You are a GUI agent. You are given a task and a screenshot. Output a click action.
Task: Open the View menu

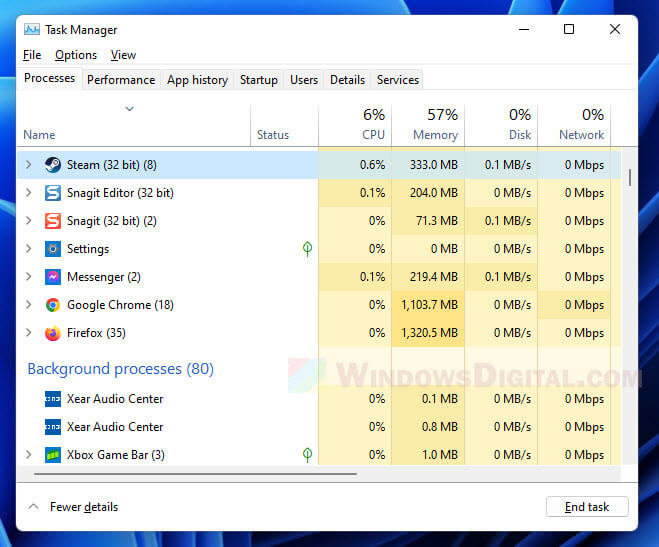coord(123,55)
